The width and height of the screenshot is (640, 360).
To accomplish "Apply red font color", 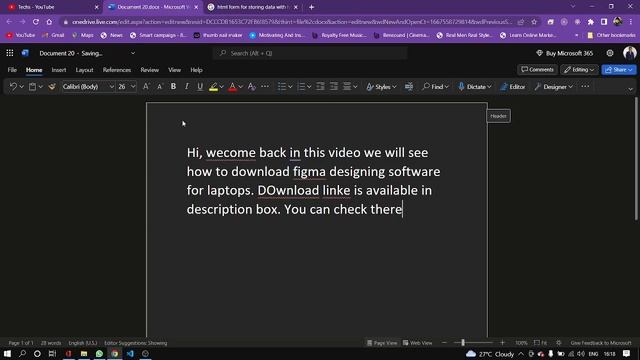I will (232, 87).
